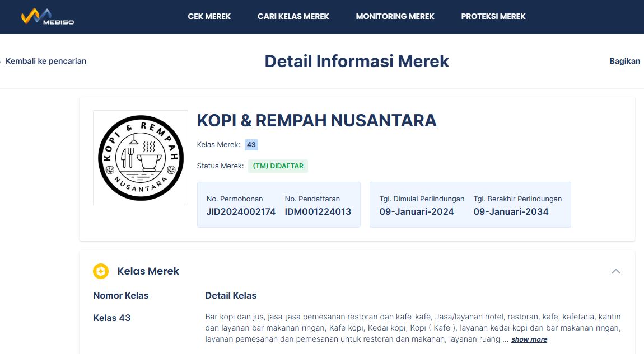
Task: Open the Kopi & Rempah Nusantara logo image
Action: pyautogui.click(x=141, y=158)
